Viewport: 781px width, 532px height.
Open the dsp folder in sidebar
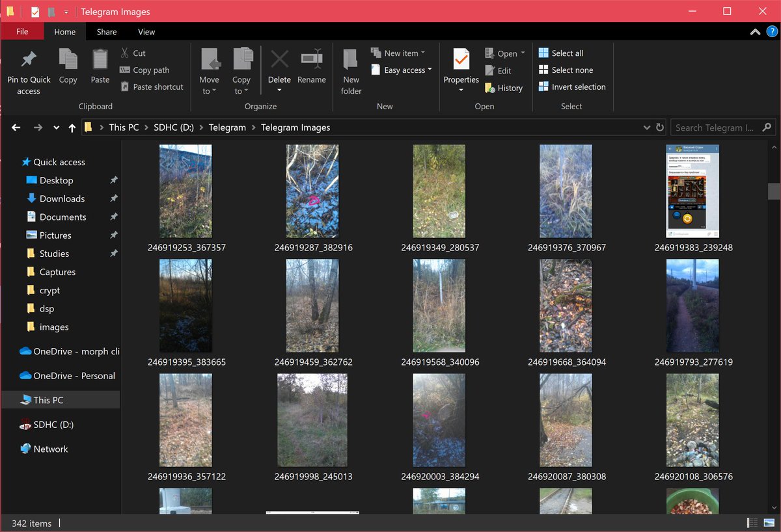(47, 308)
